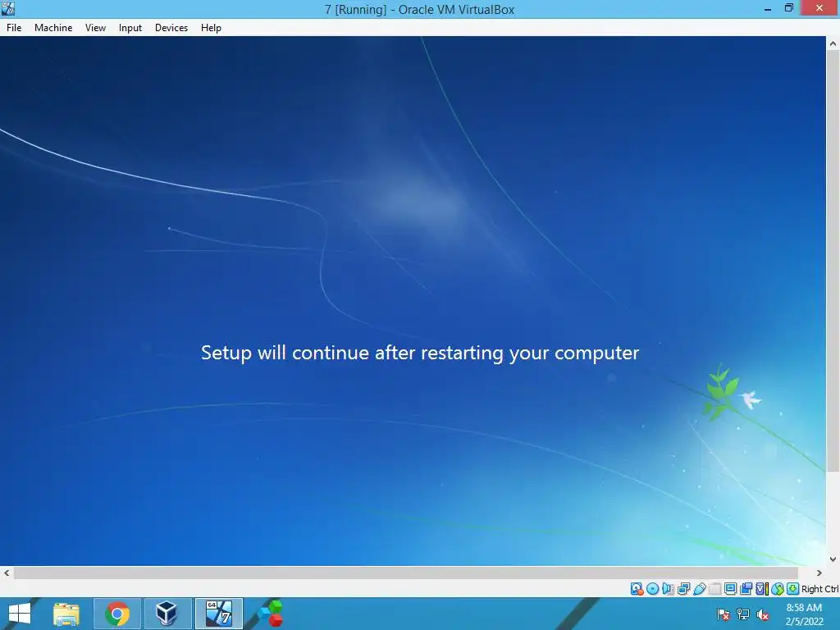Open the colored cubes app in the taskbar
The height and width of the screenshot is (630, 840).
tap(272, 614)
